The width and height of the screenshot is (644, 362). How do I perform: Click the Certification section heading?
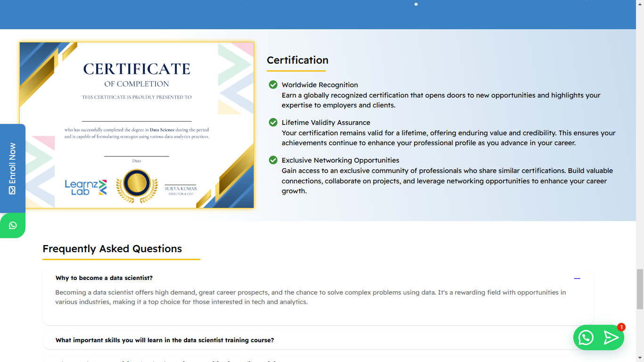pyautogui.click(x=297, y=60)
